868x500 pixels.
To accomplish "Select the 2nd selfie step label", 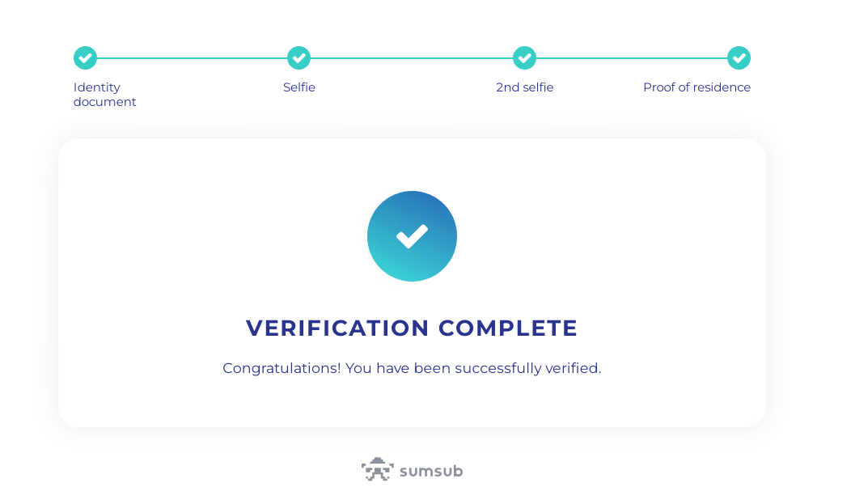I will 525,87.
